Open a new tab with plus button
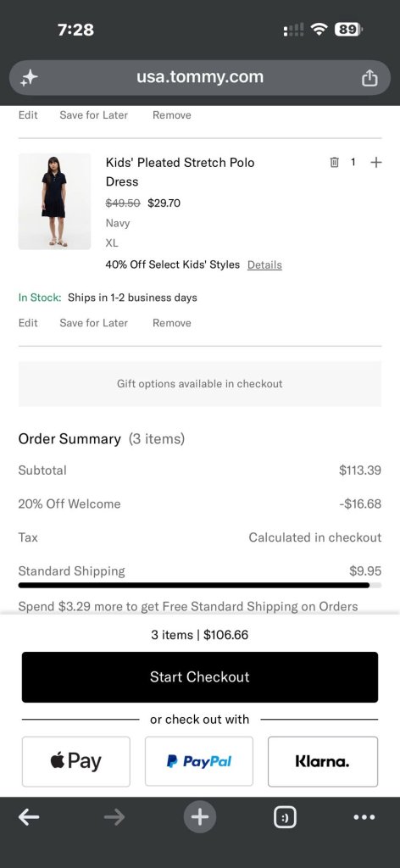400x868 pixels. pyautogui.click(x=200, y=816)
